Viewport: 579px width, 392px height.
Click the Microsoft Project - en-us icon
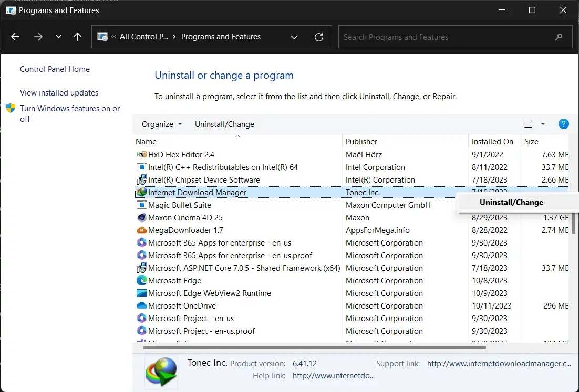[142, 318]
